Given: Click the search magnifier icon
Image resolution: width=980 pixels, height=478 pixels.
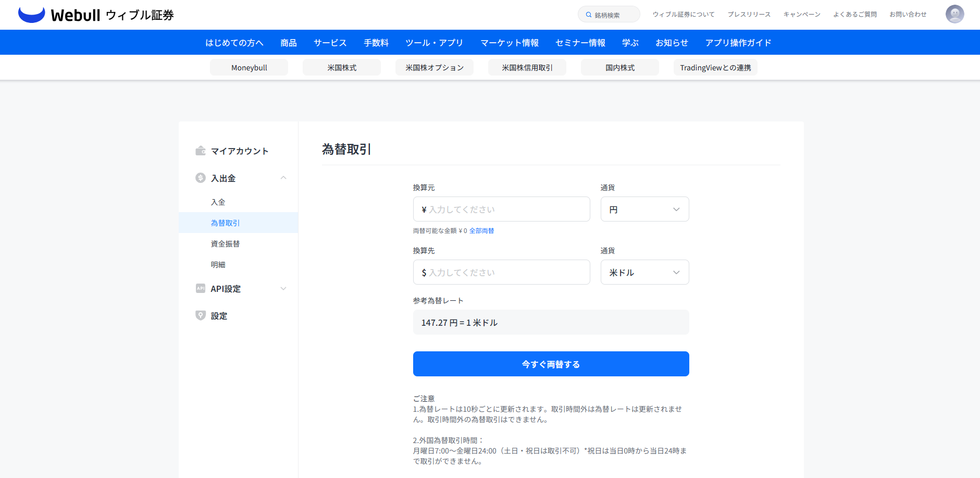Looking at the screenshot, I should tap(589, 15).
